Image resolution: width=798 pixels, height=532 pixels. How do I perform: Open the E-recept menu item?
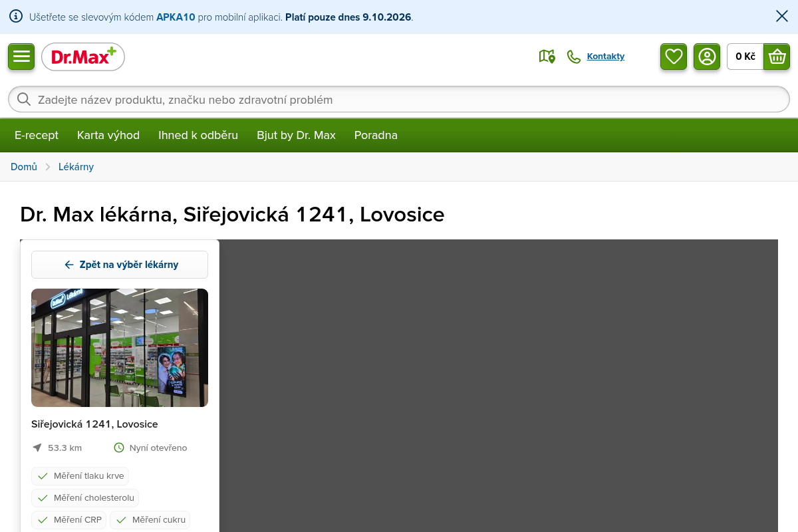pyautogui.click(x=37, y=135)
